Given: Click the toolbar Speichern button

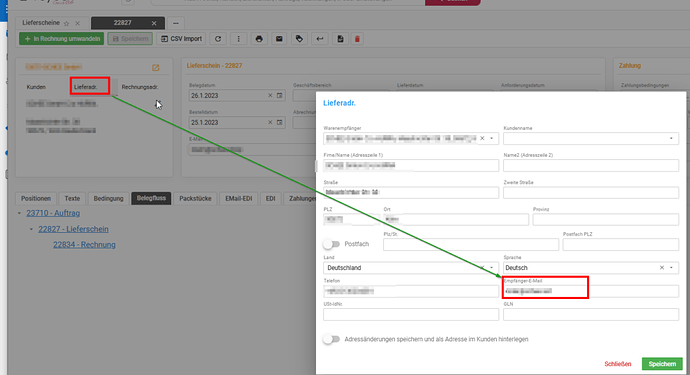Looking at the screenshot, I should 130,39.
